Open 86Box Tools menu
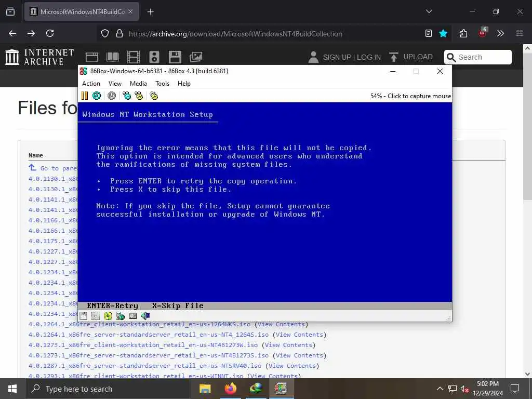This screenshot has width=532, height=399. tap(162, 84)
